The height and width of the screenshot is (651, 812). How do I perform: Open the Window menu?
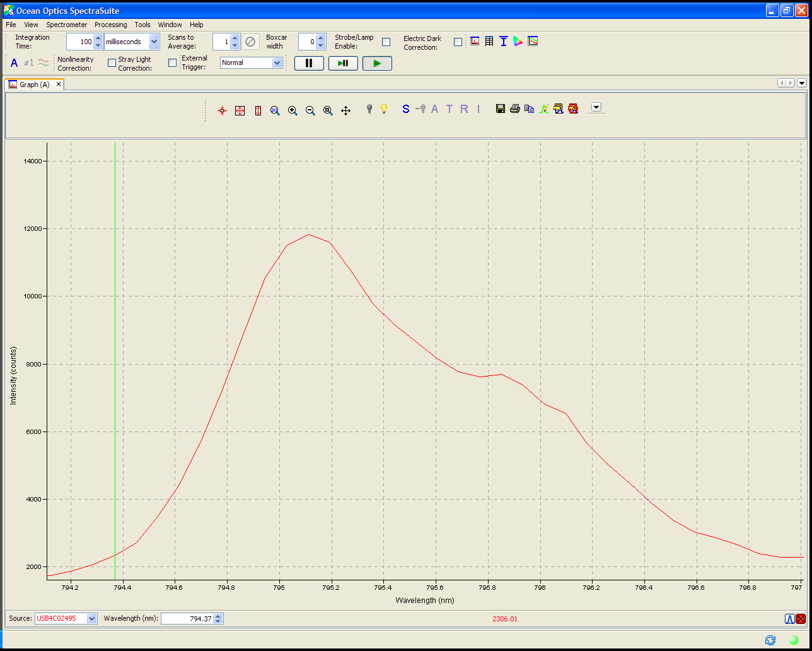tap(170, 25)
